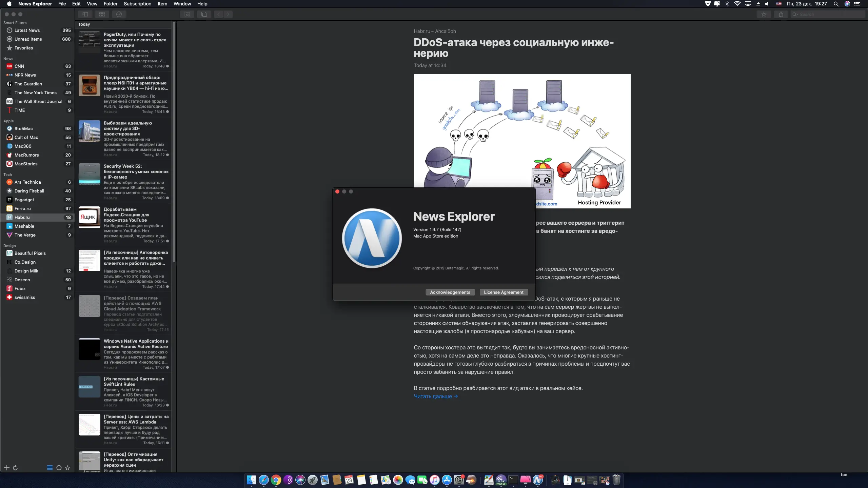Click the mark-all-read checkmark toolbar button
The width and height of the screenshot is (868, 488).
pos(119,14)
